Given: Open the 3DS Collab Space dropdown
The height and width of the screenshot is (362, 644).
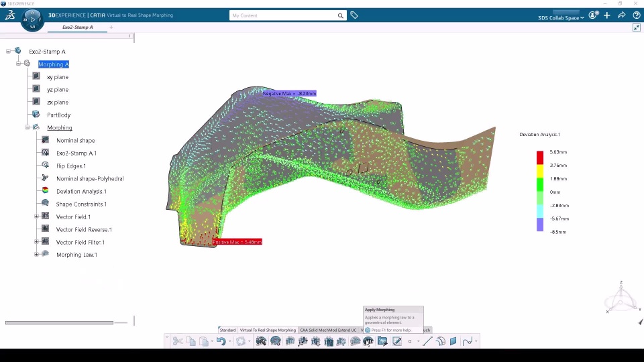Looking at the screenshot, I should point(561,17).
